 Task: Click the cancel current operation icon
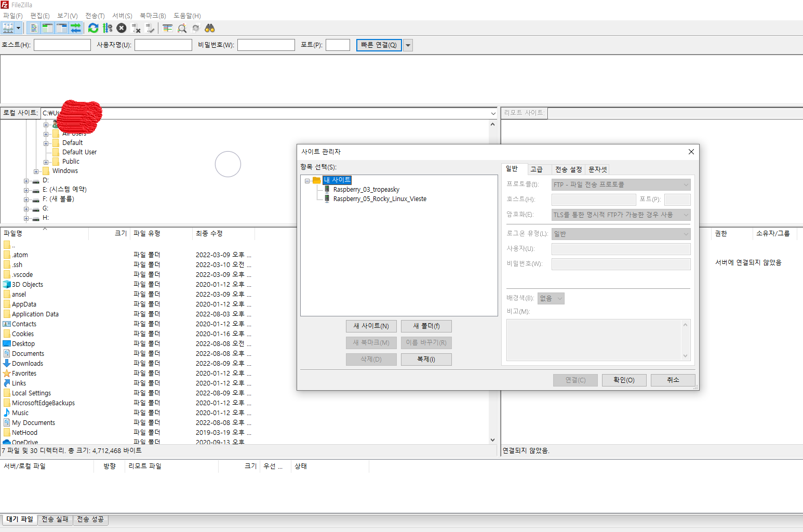(122, 28)
